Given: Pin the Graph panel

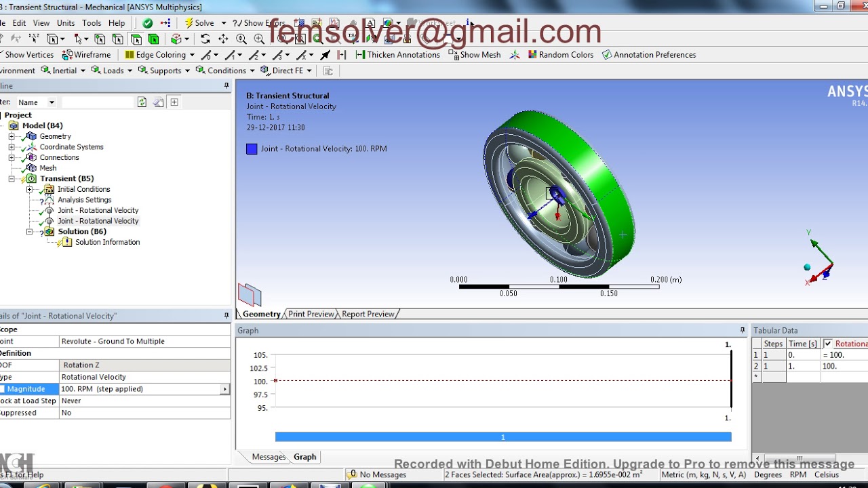Looking at the screenshot, I should 743,331.
